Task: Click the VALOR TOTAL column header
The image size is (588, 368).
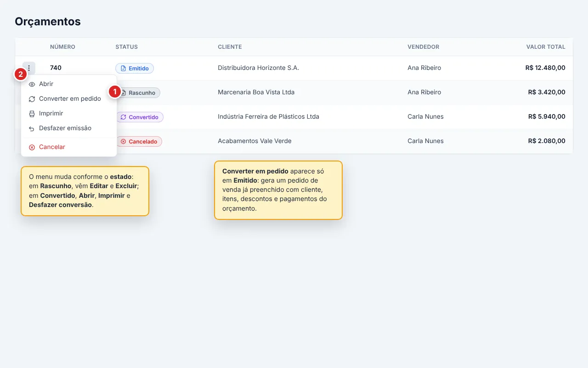Action: pos(546,47)
